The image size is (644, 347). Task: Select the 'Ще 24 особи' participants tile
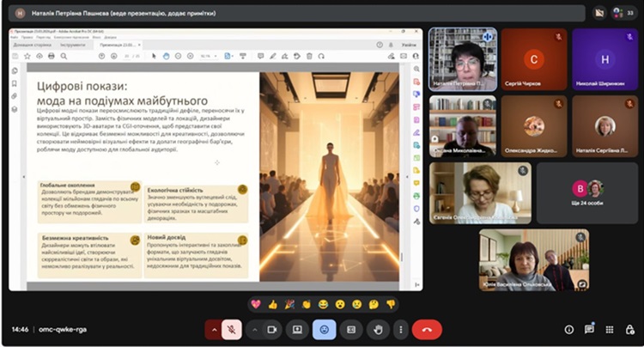tap(588, 193)
